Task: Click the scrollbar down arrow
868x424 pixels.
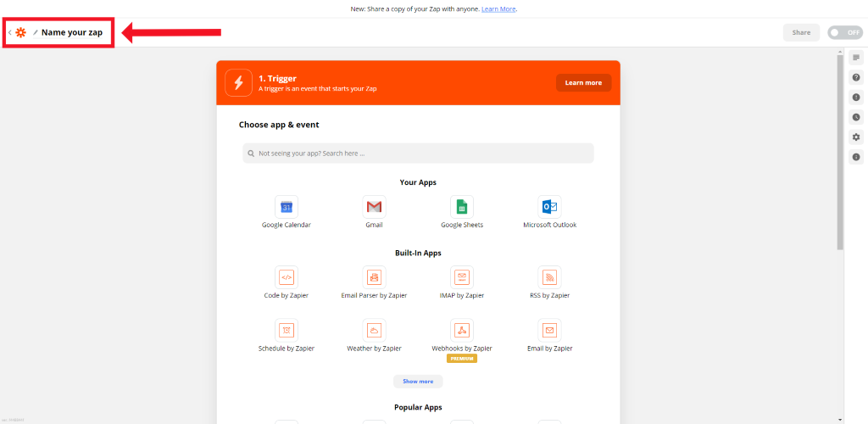Action: click(840, 420)
